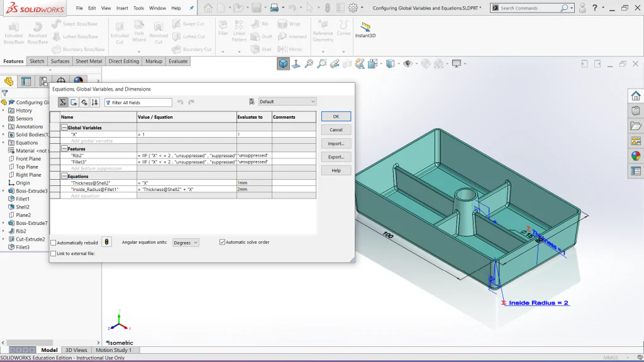The width and height of the screenshot is (644, 362).
Task: Uncheck Automatic solve order
Action: coord(222,242)
